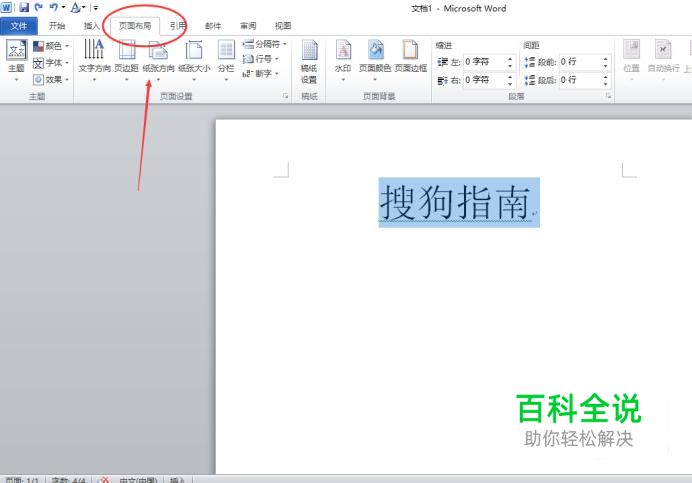Click the Word application icon in title bar

point(6,7)
